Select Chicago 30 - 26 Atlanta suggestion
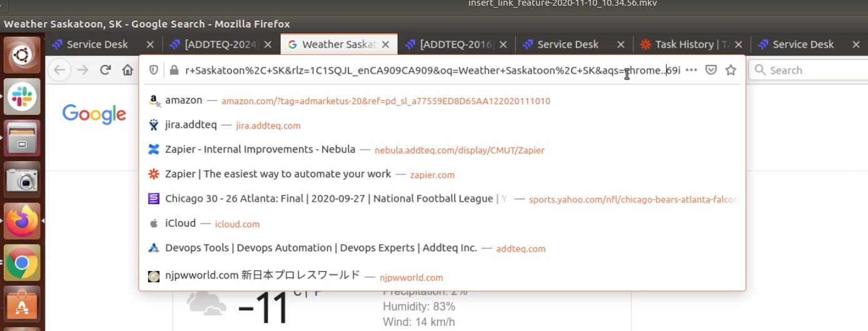868x331 pixels. tap(442, 199)
